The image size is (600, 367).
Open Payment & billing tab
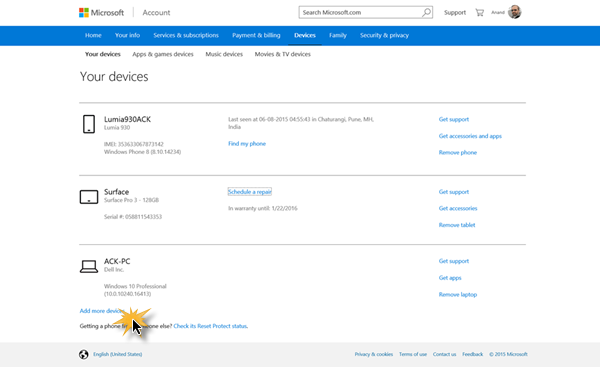[x=256, y=35]
